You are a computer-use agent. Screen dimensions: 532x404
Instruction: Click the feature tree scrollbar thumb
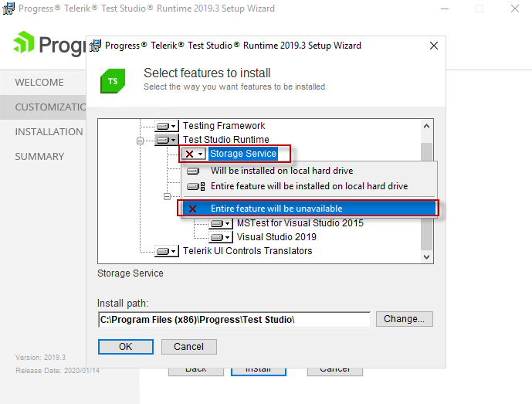tap(426, 197)
